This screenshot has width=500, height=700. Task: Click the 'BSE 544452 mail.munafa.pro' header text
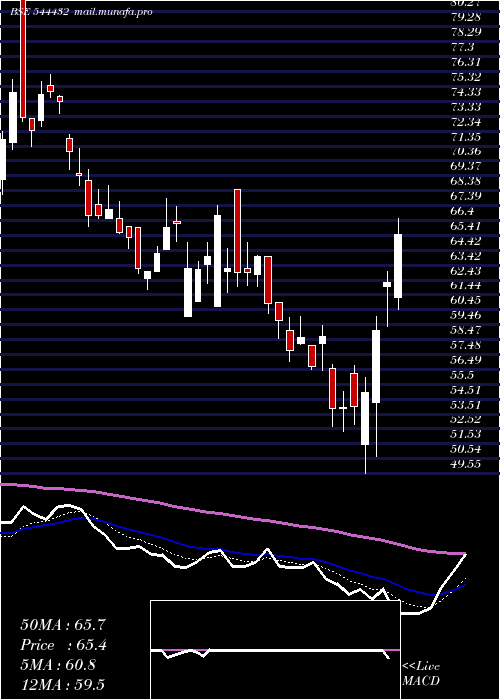point(82,12)
